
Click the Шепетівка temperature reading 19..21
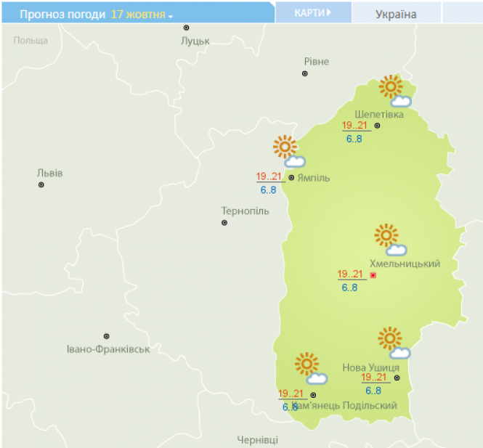click(356, 126)
